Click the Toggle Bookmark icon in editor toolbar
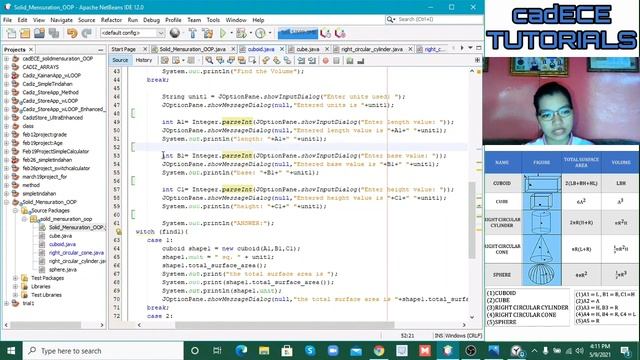 tap(287, 60)
